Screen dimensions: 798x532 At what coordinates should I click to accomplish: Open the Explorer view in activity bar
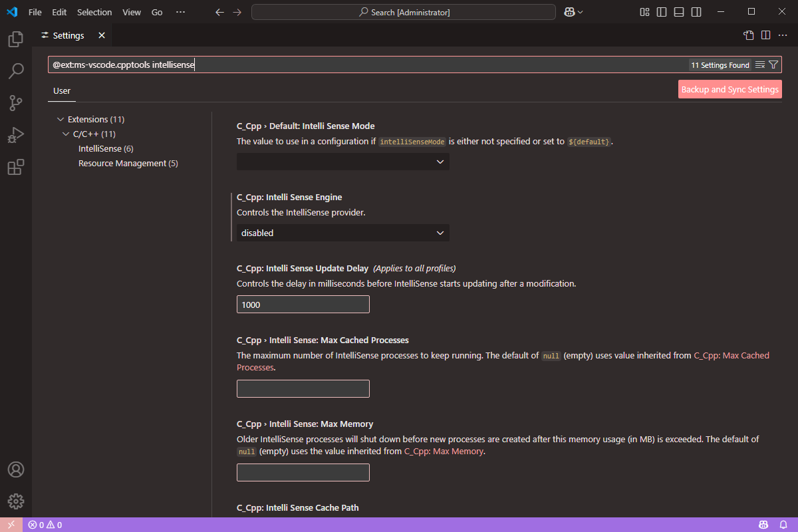point(16,39)
